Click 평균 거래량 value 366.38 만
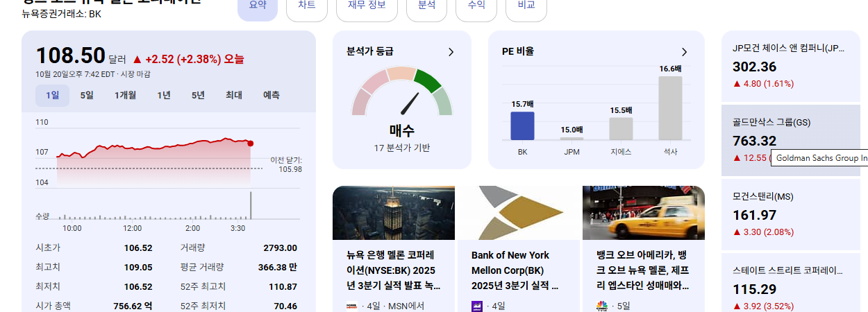 [277, 267]
